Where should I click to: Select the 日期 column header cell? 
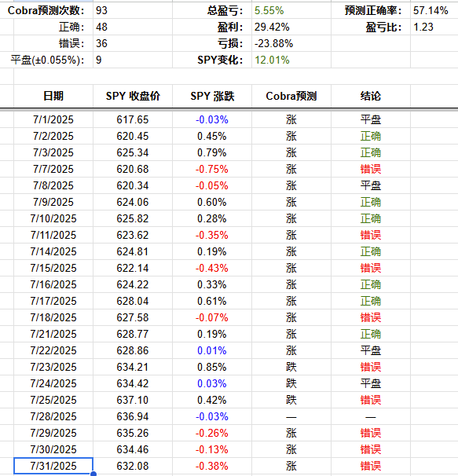point(53,96)
